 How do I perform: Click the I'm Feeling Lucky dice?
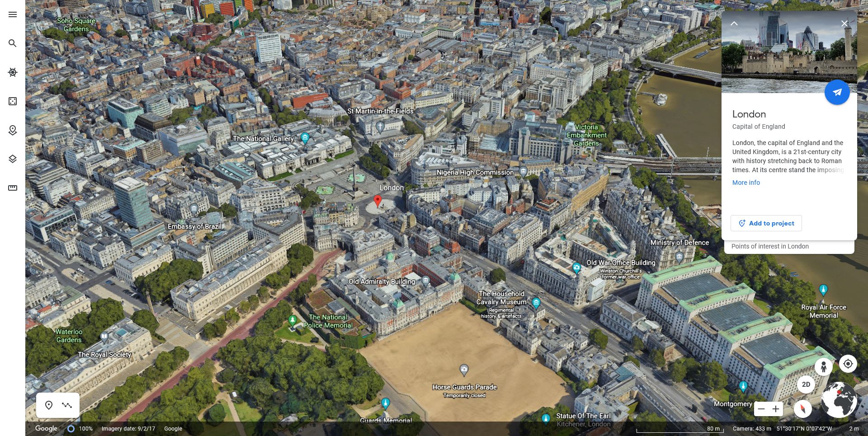tap(13, 101)
